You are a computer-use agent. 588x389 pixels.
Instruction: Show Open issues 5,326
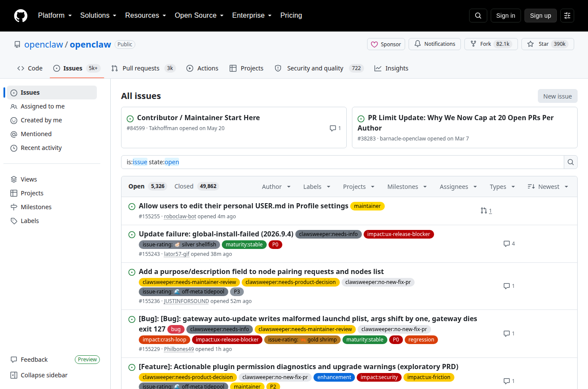147,186
